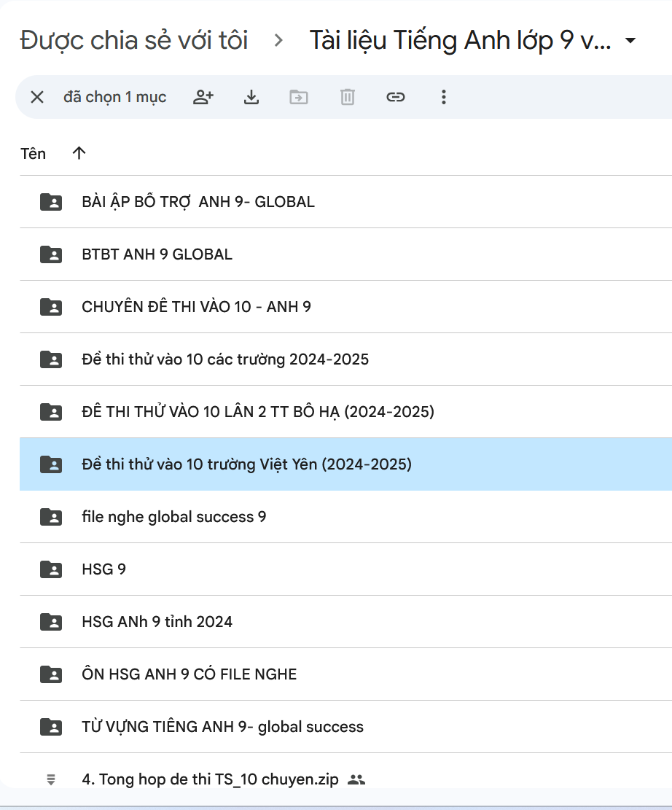Open folder BÀI ẬP BỔ TRỢ ANH 9- GLOBAL
Screen dimensions: 672x810
198,202
